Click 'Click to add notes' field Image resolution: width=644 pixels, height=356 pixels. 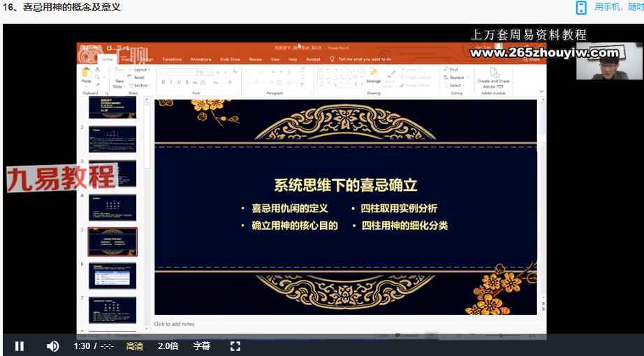175,324
